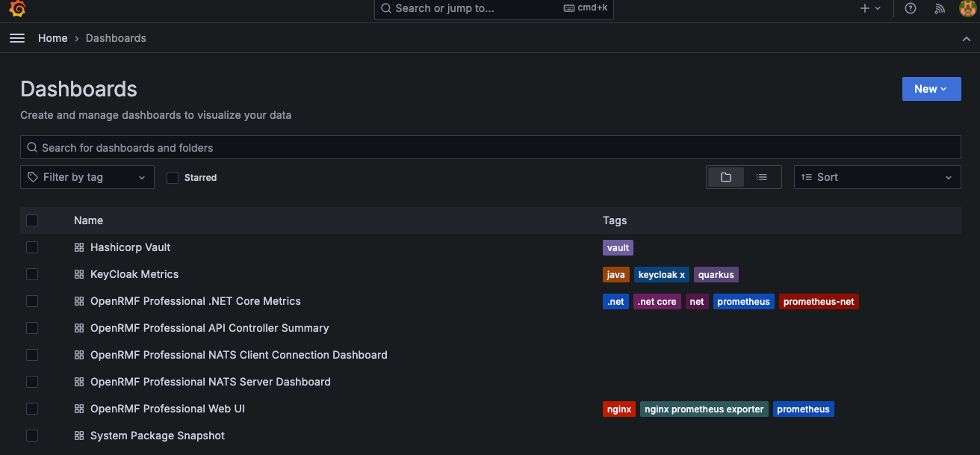This screenshot has height=455, width=980.
Task: Click dashboard icon beside API Controller Summary
Action: (x=79, y=328)
